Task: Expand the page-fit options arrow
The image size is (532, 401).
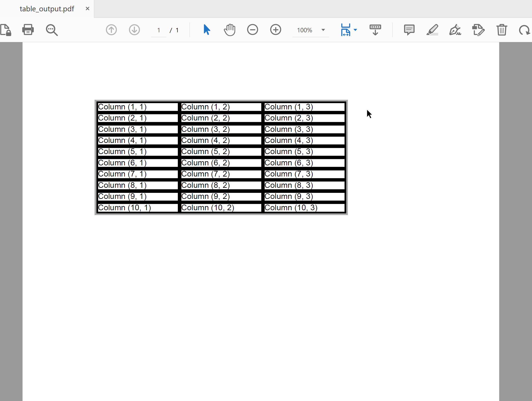Action: (356, 30)
